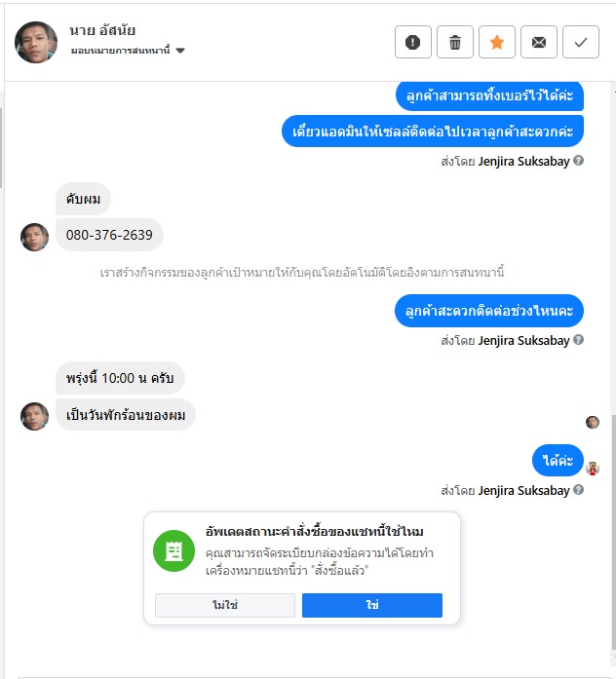Click the Jenjira Suksabay sender name under ได้ค่ะ
The image size is (616, 679).
[x=523, y=491]
